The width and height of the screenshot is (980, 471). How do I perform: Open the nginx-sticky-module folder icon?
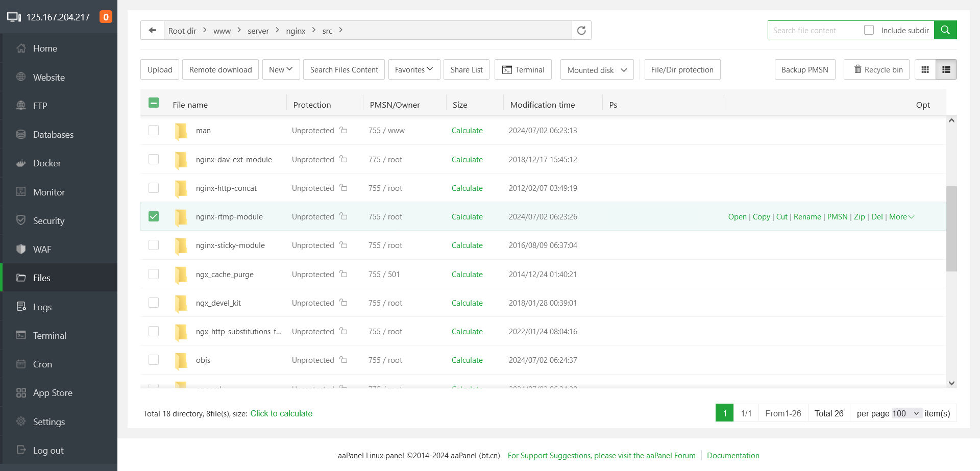181,245
